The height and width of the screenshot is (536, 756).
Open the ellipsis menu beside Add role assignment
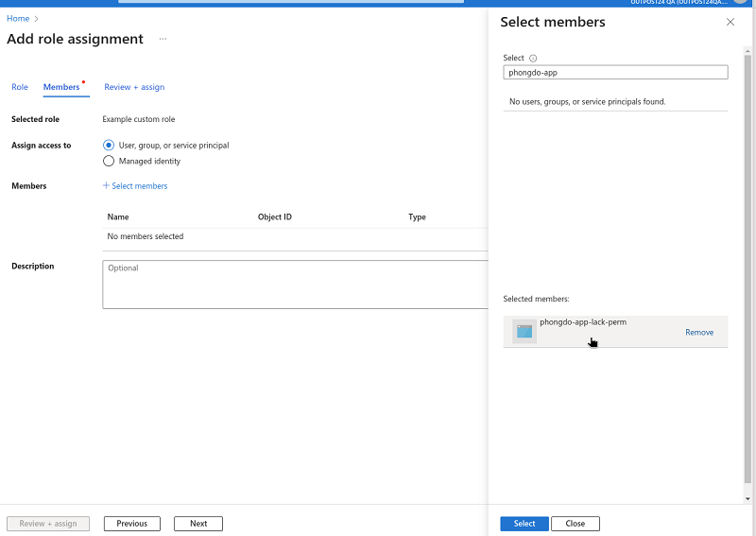coord(163,40)
